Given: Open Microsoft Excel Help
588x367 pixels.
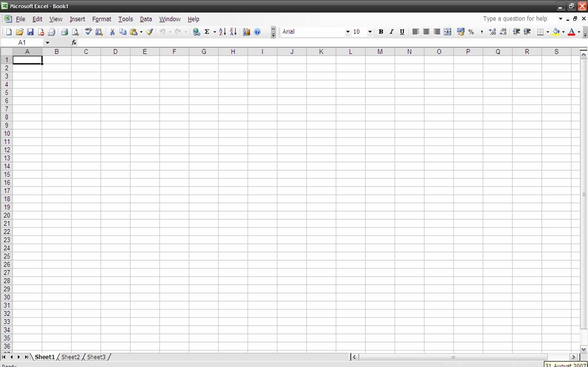Looking at the screenshot, I should tap(258, 32).
